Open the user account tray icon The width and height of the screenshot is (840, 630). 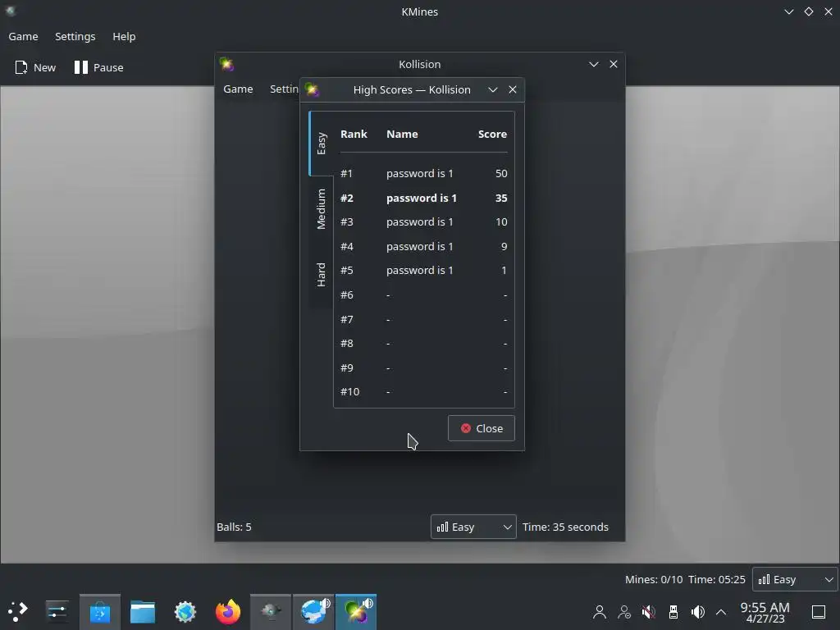pyautogui.click(x=600, y=612)
